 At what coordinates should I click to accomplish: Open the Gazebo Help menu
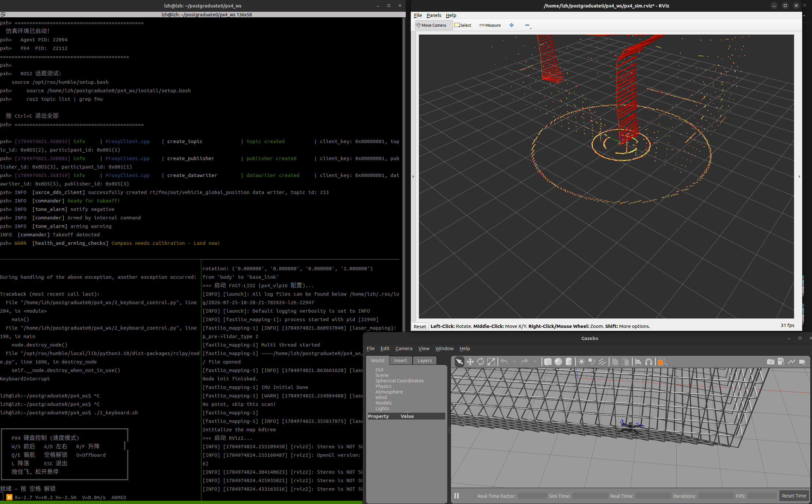(465, 349)
